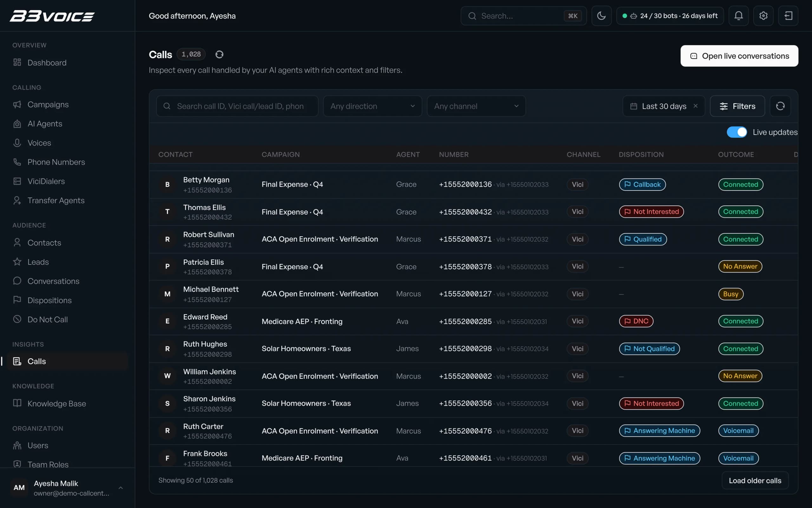
Task: Expand Ayesha Malik account menu
Action: tap(67, 488)
